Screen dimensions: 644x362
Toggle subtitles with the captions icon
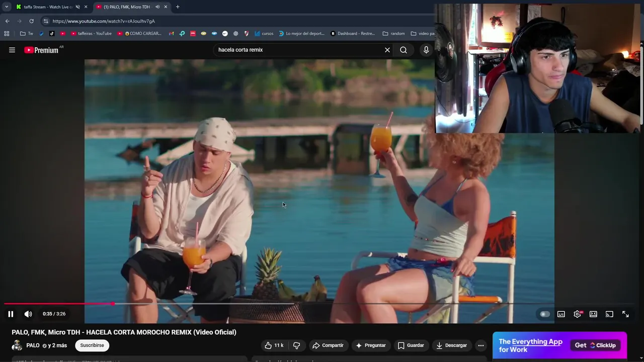pyautogui.click(x=561, y=314)
